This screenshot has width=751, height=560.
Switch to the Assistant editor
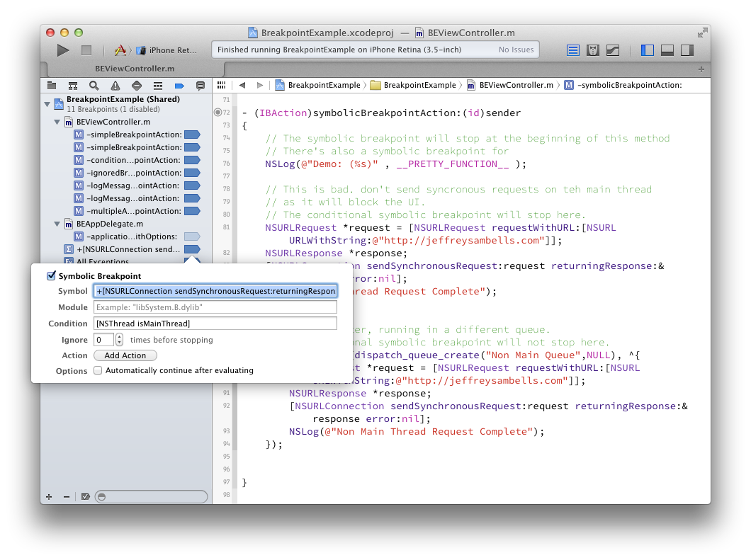[593, 50]
